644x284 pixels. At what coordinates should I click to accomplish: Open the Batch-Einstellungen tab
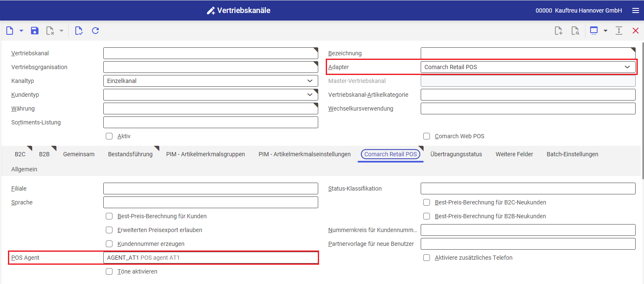pyautogui.click(x=572, y=154)
